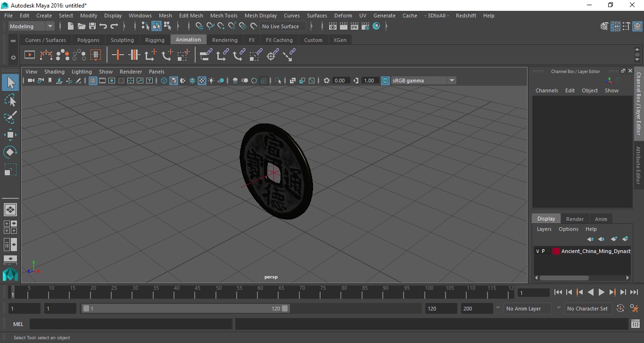Click Channels in the Channel Box
The height and width of the screenshot is (343, 644).
point(546,90)
